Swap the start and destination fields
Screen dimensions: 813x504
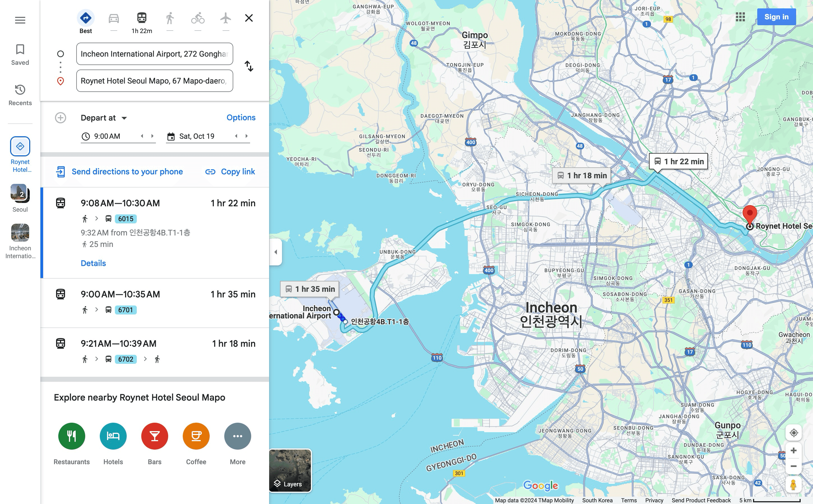point(249,67)
